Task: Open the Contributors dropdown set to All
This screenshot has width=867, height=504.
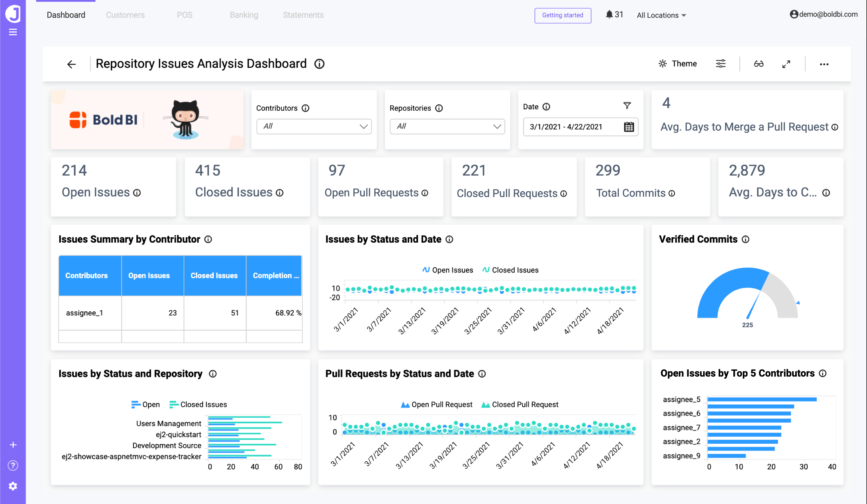Action: point(314,126)
